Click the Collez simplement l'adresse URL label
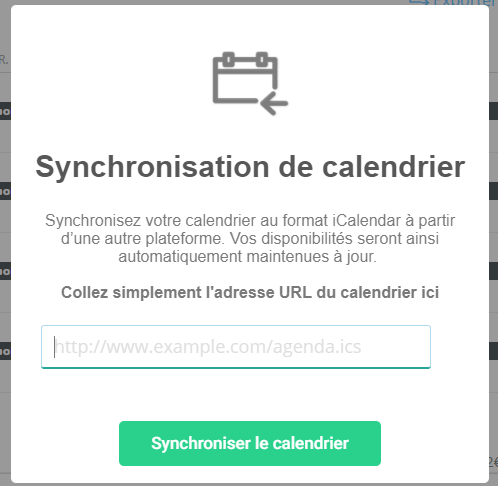498x486 pixels. 250,292
